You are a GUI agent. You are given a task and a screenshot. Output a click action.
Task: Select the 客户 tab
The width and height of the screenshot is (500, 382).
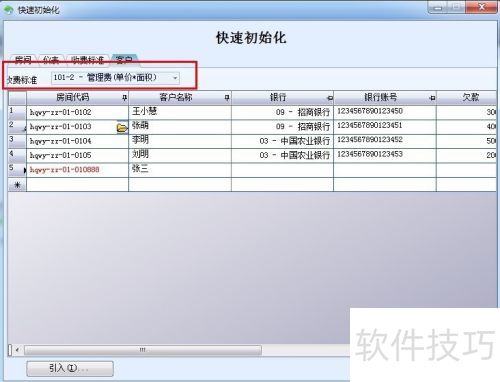[124, 59]
